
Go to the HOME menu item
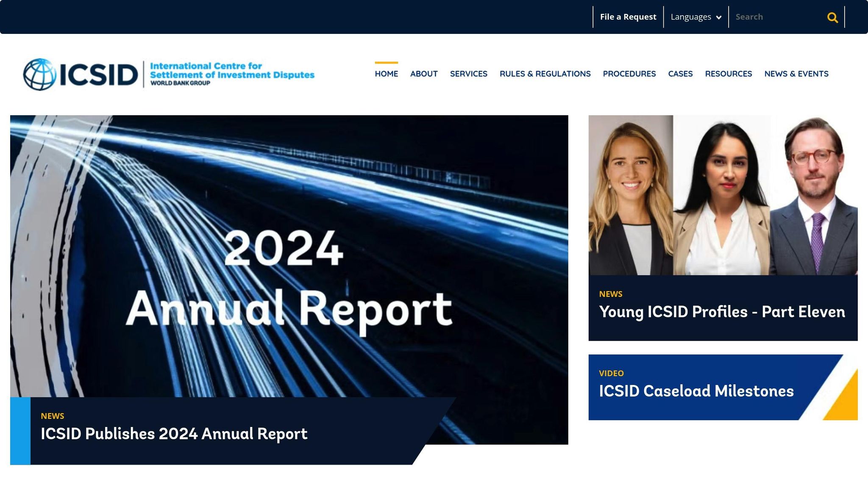click(x=386, y=74)
